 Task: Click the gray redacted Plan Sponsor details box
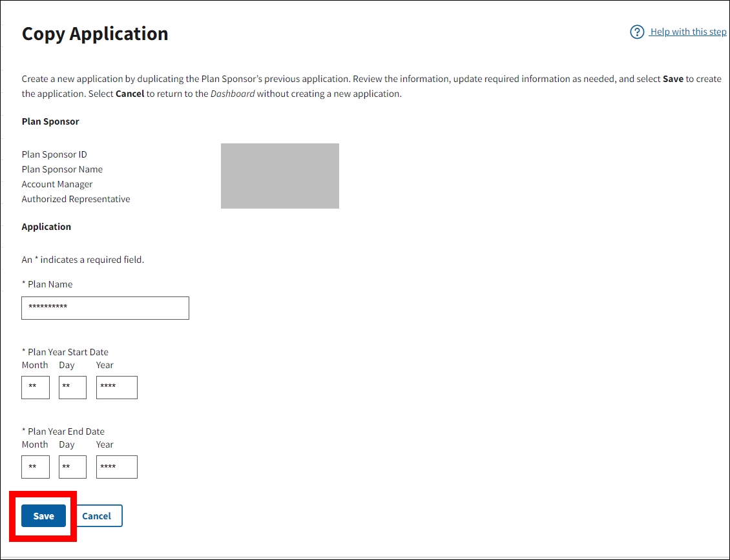pyautogui.click(x=280, y=176)
